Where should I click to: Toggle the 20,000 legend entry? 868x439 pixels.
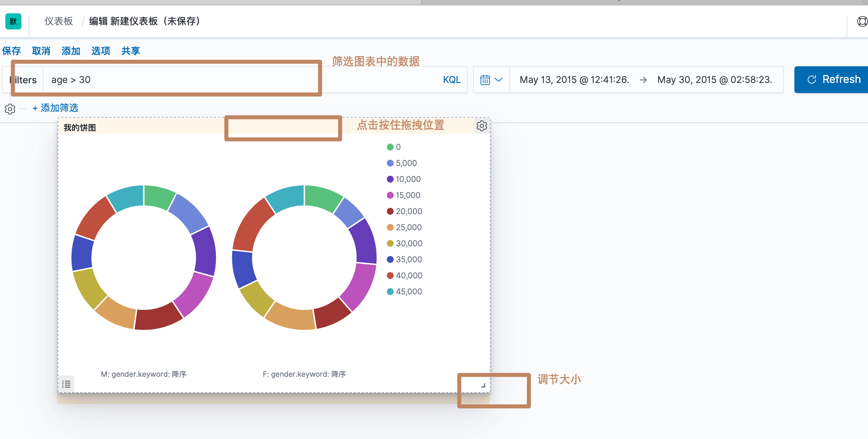tap(408, 211)
